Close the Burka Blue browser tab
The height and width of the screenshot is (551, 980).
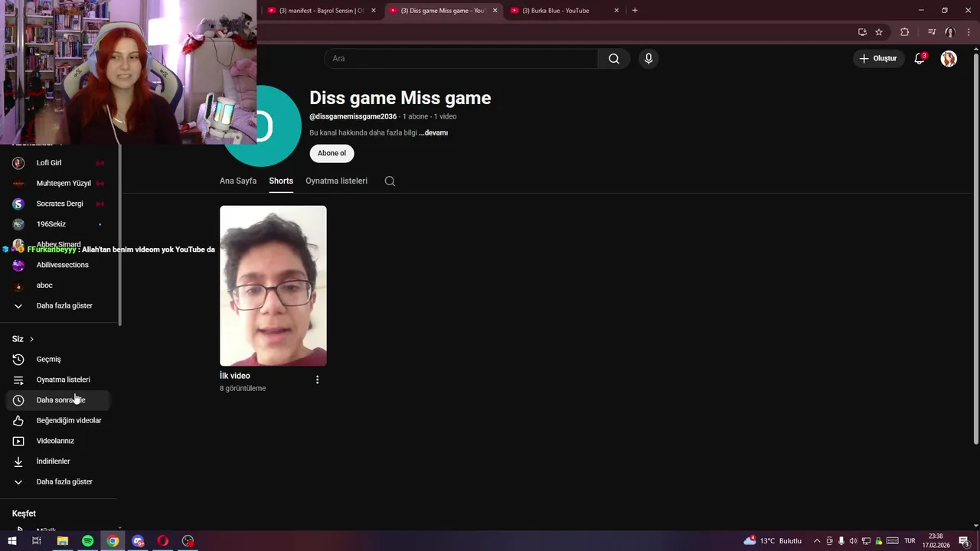click(x=616, y=11)
